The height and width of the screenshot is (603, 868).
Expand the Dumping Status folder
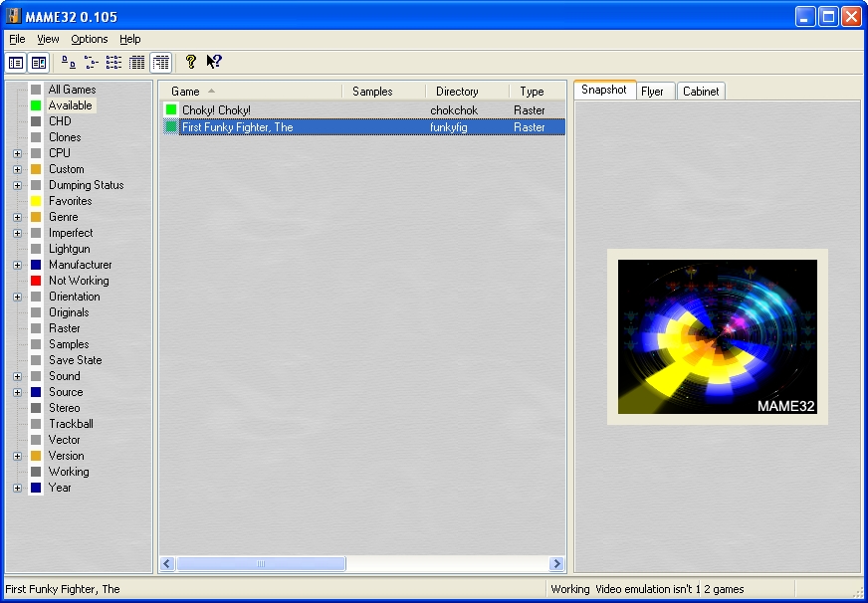tap(17, 186)
